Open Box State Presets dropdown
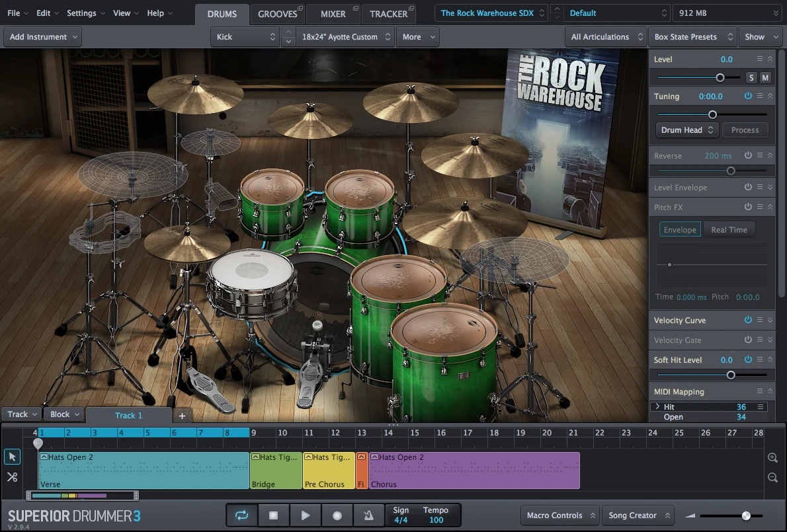 pyautogui.click(x=692, y=36)
